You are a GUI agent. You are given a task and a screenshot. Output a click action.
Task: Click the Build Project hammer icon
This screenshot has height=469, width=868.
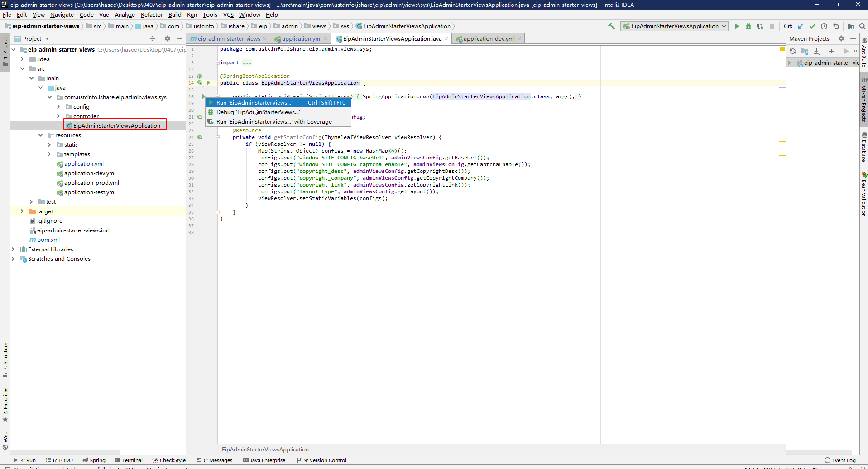tap(611, 26)
